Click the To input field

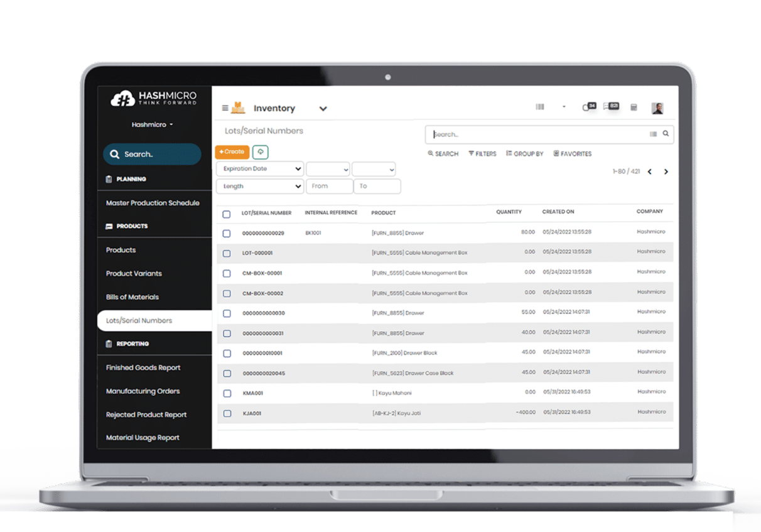coord(377,187)
